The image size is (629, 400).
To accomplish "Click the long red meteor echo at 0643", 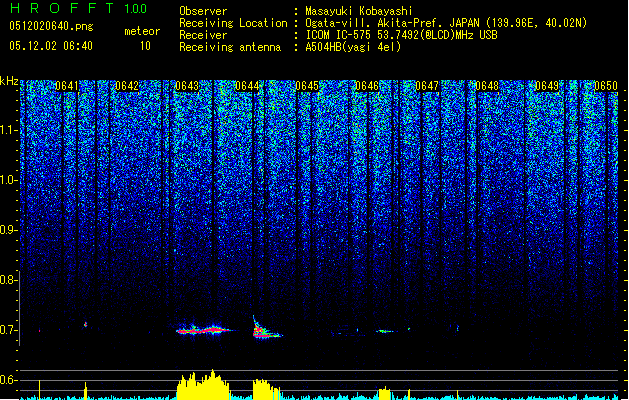I will 205,330.
